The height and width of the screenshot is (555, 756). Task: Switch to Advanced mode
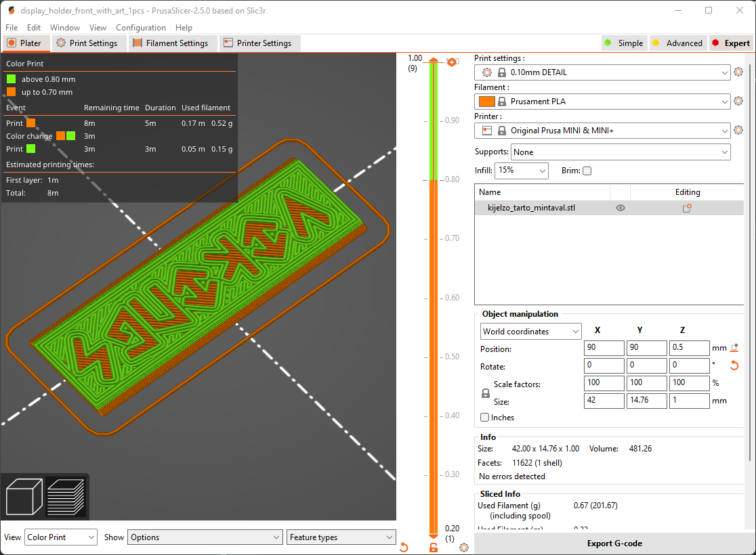678,43
